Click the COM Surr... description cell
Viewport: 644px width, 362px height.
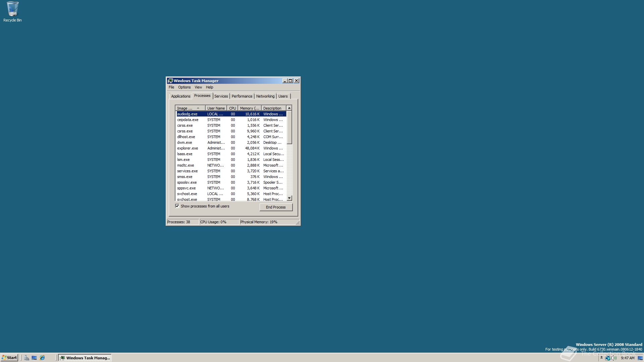coord(273,137)
